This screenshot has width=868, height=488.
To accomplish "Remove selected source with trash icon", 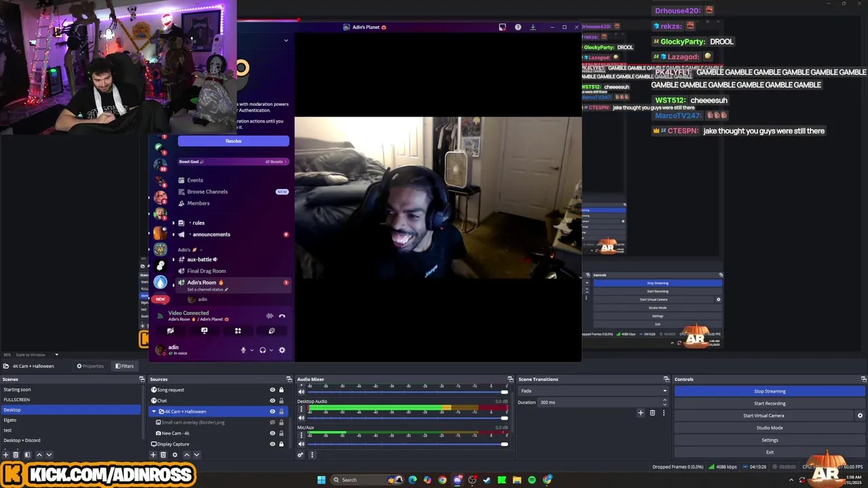I will pyautogui.click(x=163, y=455).
